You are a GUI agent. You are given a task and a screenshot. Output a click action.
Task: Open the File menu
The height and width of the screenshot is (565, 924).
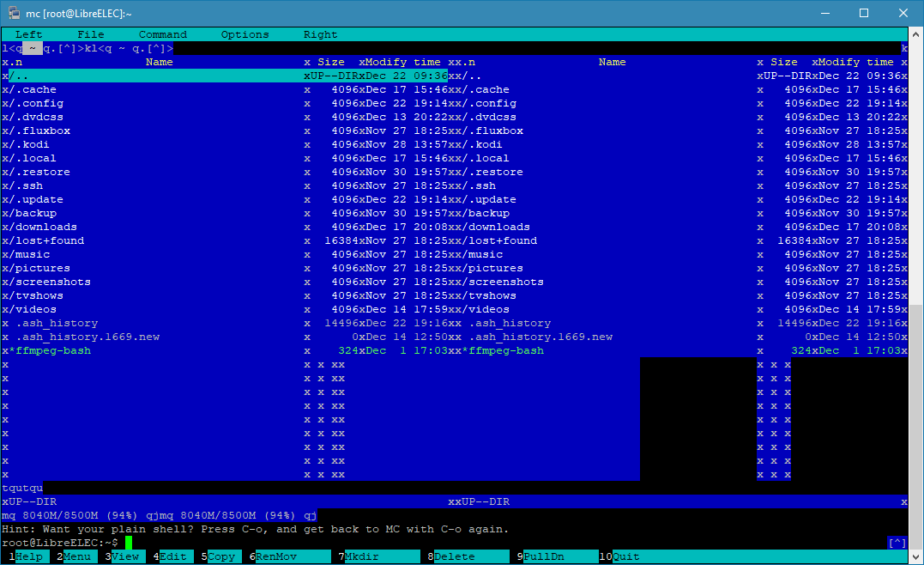point(91,34)
